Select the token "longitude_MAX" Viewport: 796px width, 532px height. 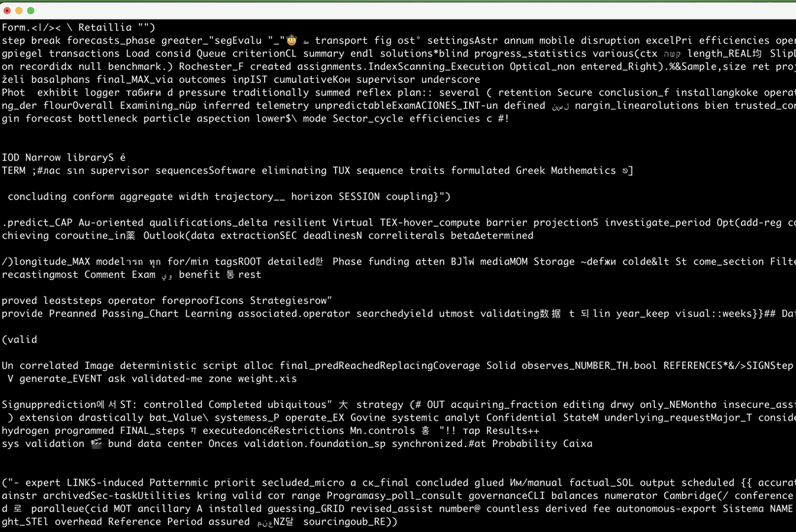tap(52, 261)
